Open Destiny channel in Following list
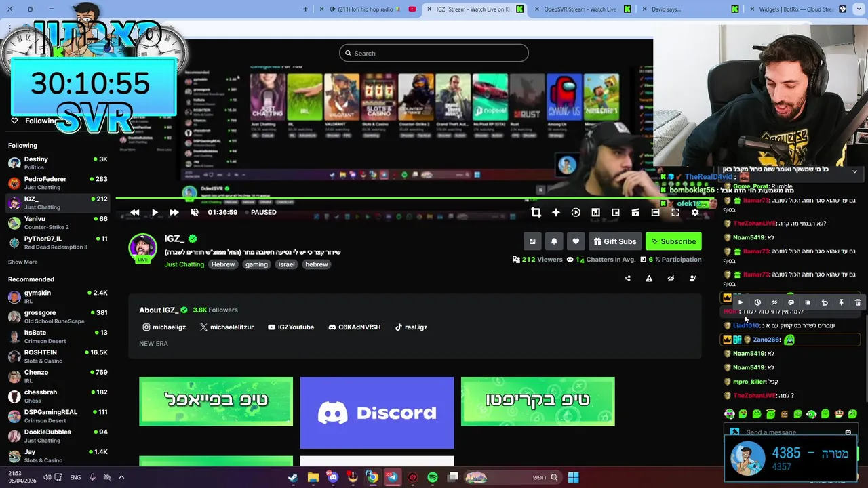The height and width of the screenshot is (488, 868). [58, 163]
